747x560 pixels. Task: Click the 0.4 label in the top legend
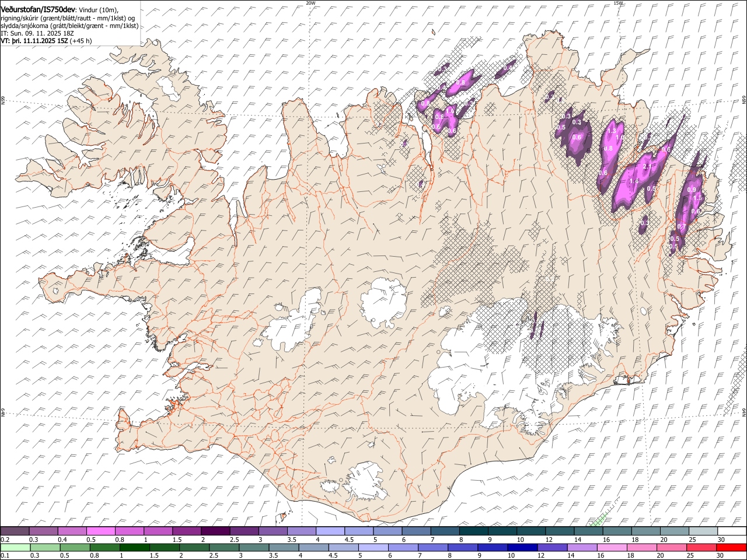click(x=62, y=539)
